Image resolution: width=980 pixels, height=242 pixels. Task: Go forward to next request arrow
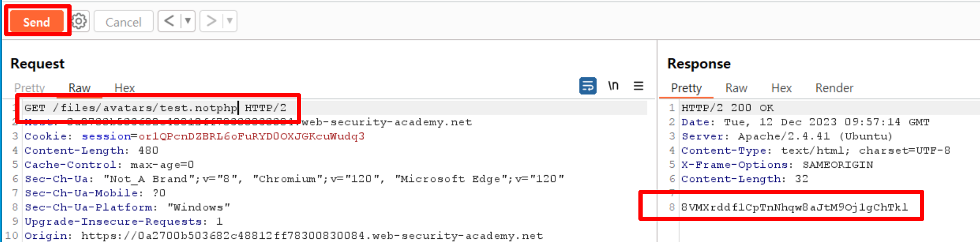point(212,21)
